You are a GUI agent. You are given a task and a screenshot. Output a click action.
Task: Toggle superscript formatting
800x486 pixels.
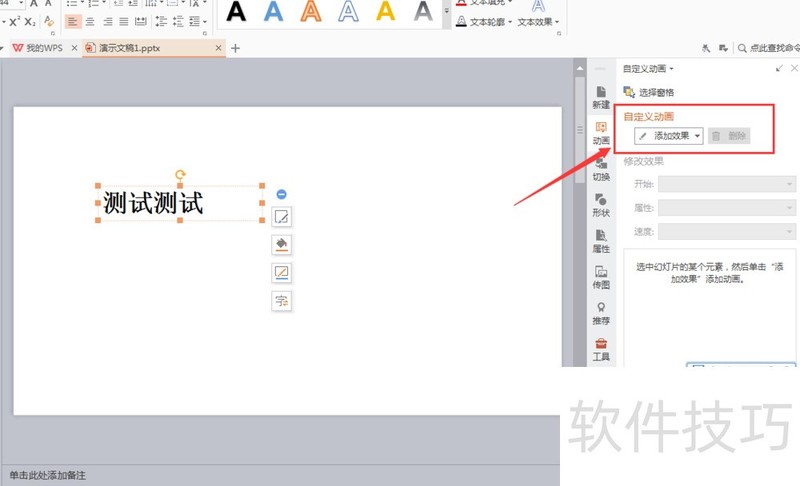(15, 21)
